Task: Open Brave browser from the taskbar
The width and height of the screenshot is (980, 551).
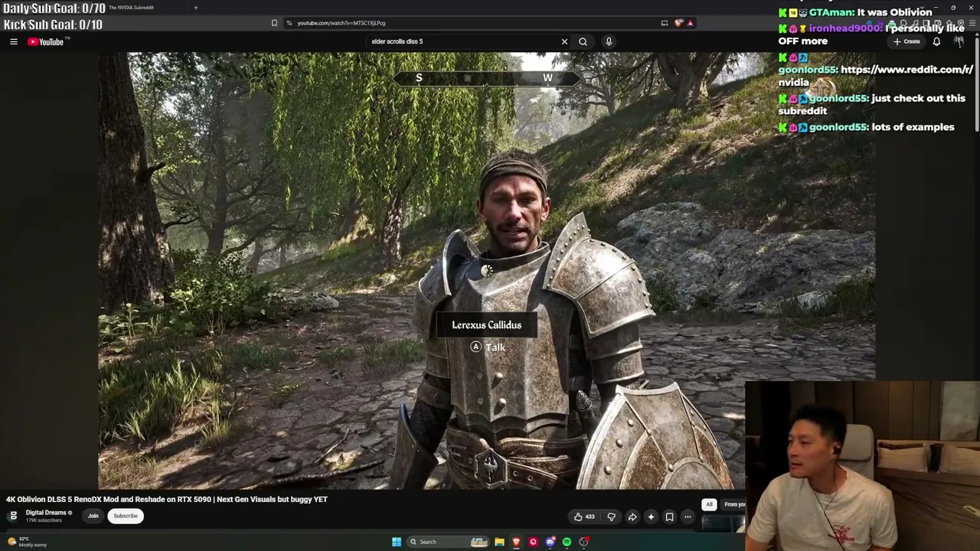Action: (516, 542)
